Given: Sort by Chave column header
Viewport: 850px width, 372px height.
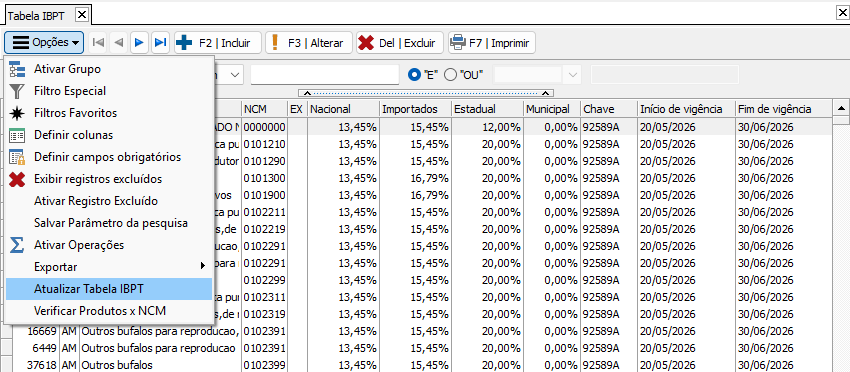Looking at the screenshot, I should (609, 109).
